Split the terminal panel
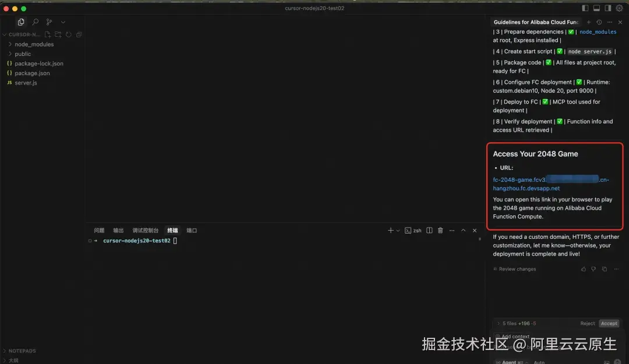This screenshot has height=364, width=629. 429,230
